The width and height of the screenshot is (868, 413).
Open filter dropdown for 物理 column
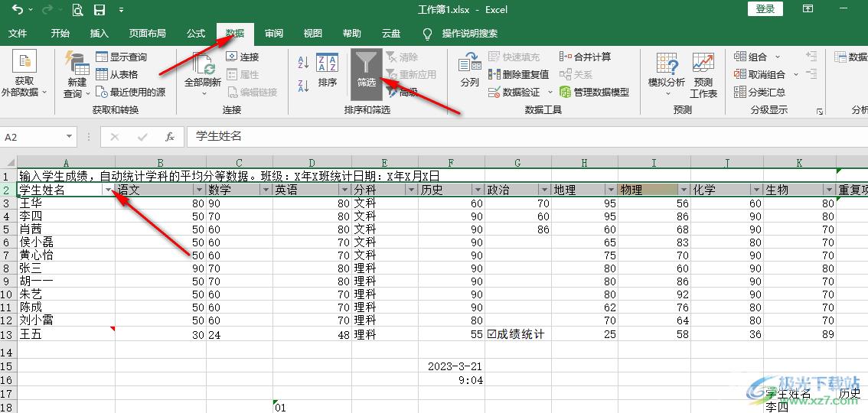683,190
